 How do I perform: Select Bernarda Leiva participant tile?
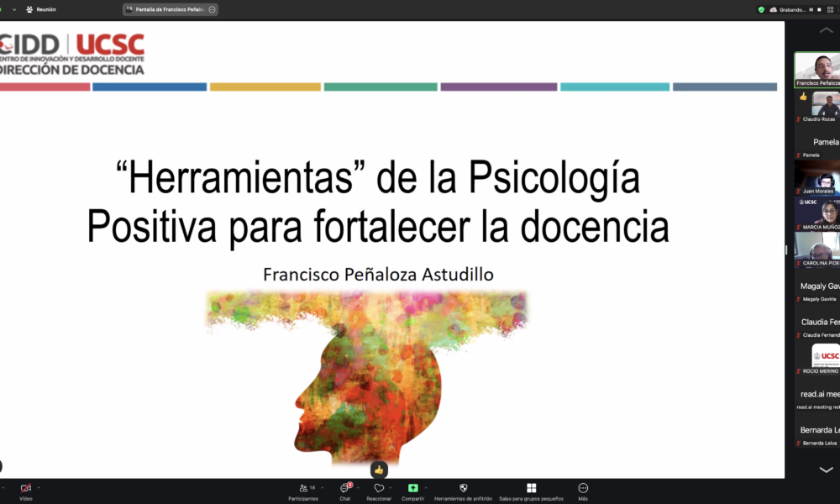pyautogui.click(x=817, y=430)
